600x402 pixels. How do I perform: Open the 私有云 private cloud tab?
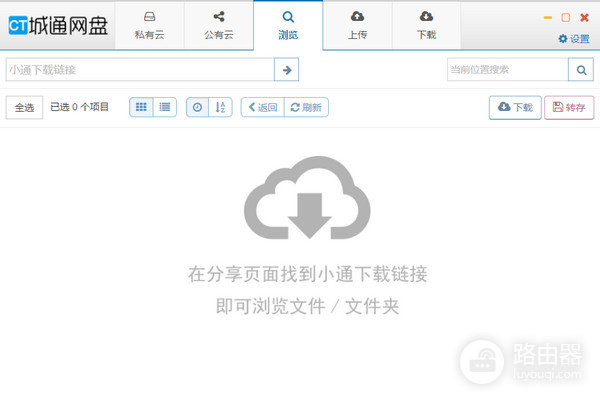click(150, 26)
